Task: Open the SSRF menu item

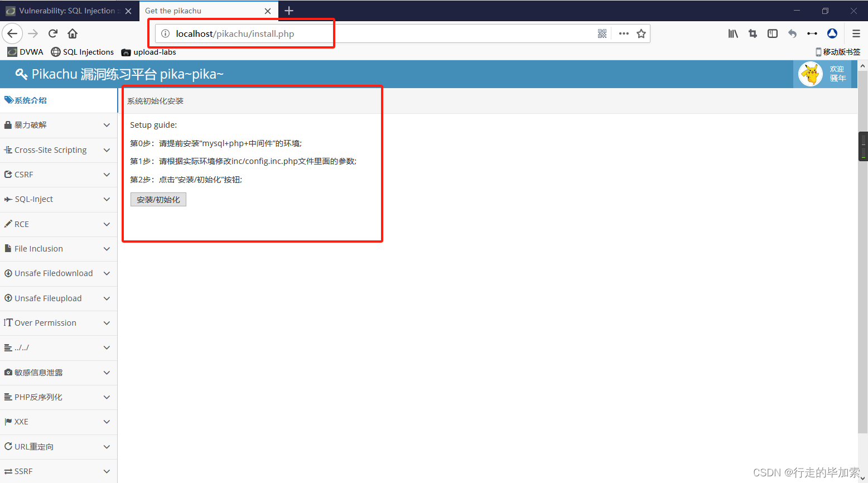Action: [59, 471]
